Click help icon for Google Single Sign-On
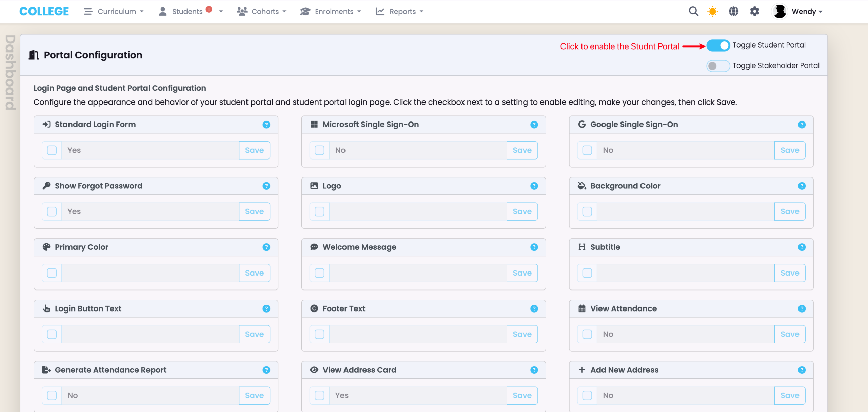The width and height of the screenshot is (868, 412). (x=802, y=125)
